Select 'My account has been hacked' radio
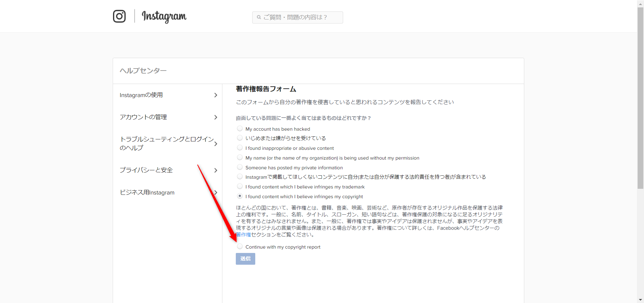 tap(240, 129)
